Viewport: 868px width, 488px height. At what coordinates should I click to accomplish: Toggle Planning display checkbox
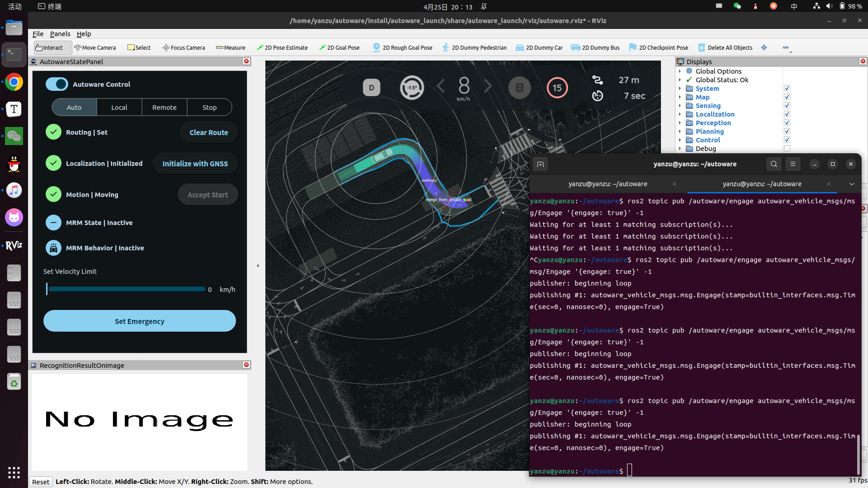coord(787,131)
